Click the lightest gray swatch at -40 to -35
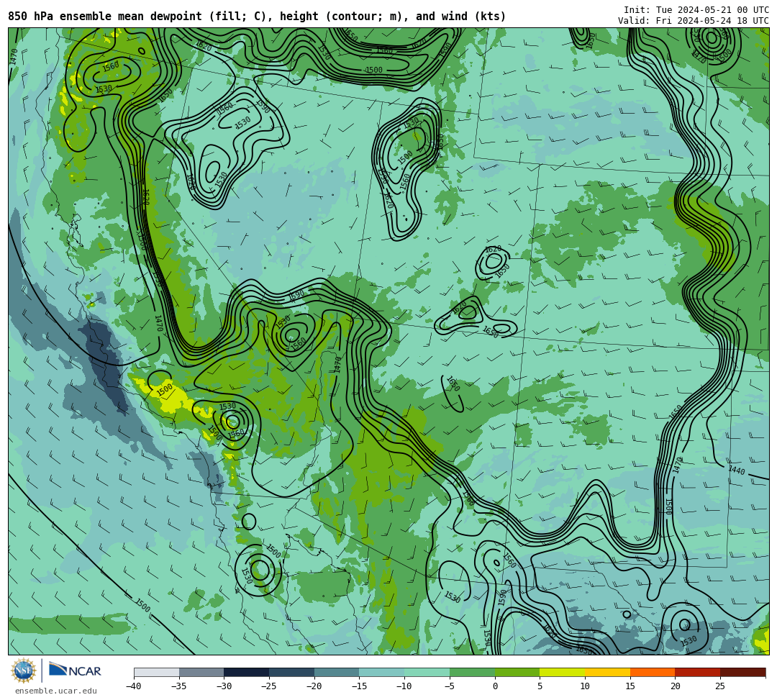 157,672
